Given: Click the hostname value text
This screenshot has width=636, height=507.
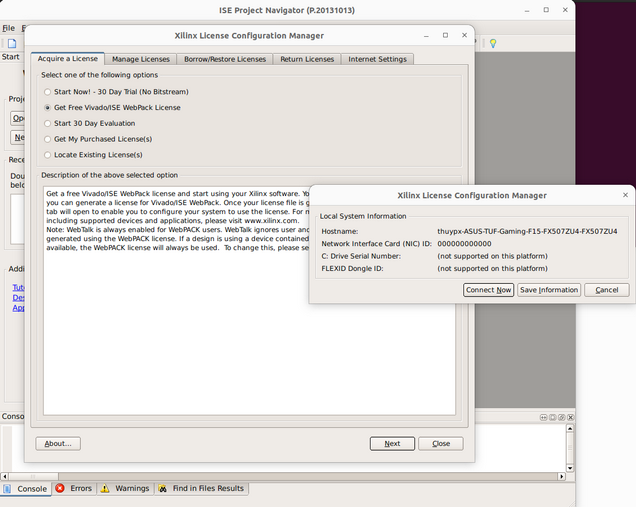Looking at the screenshot, I should coord(527,231).
